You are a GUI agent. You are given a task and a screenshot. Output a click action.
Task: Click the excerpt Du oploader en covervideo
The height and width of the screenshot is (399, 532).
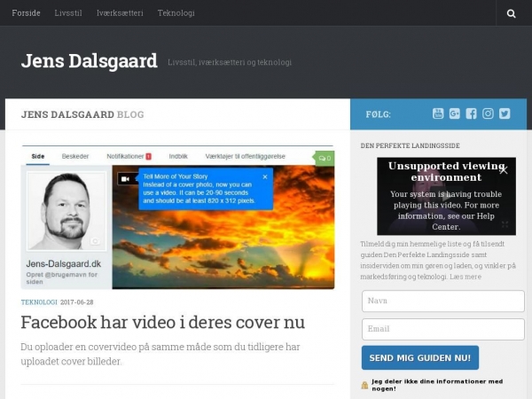pyautogui.click(x=160, y=354)
